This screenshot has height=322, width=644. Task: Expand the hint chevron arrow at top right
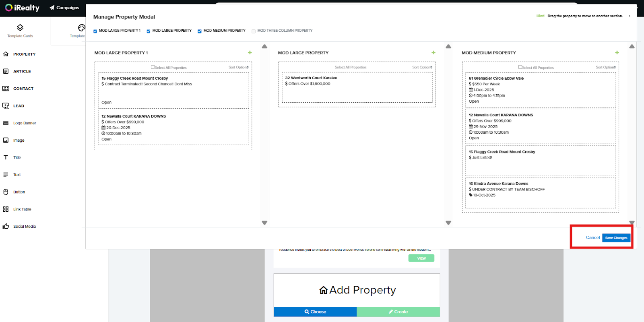tap(630, 16)
